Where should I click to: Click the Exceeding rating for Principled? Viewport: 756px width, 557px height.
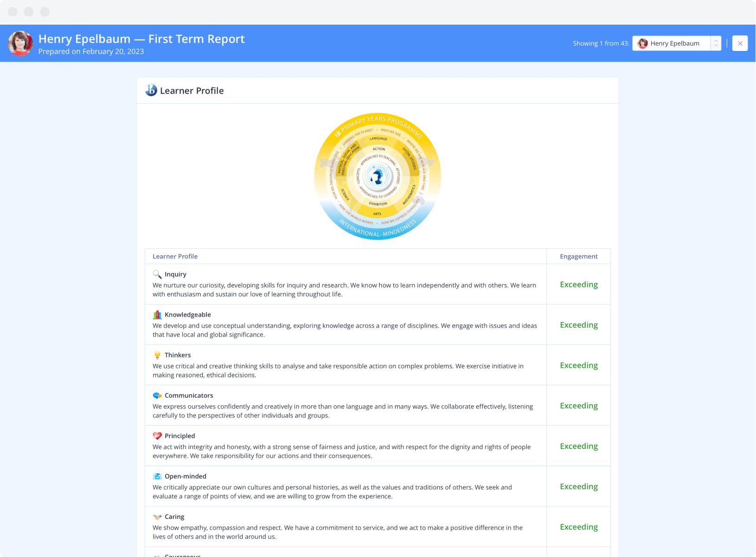click(578, 446)
